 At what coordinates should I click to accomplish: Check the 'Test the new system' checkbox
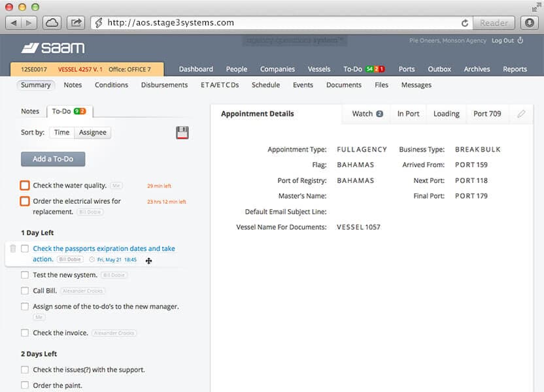25,275
